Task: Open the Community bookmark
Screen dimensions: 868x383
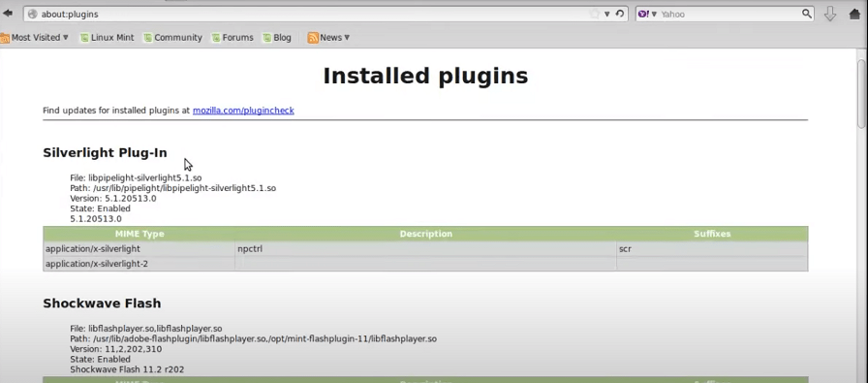Action: 172,38
